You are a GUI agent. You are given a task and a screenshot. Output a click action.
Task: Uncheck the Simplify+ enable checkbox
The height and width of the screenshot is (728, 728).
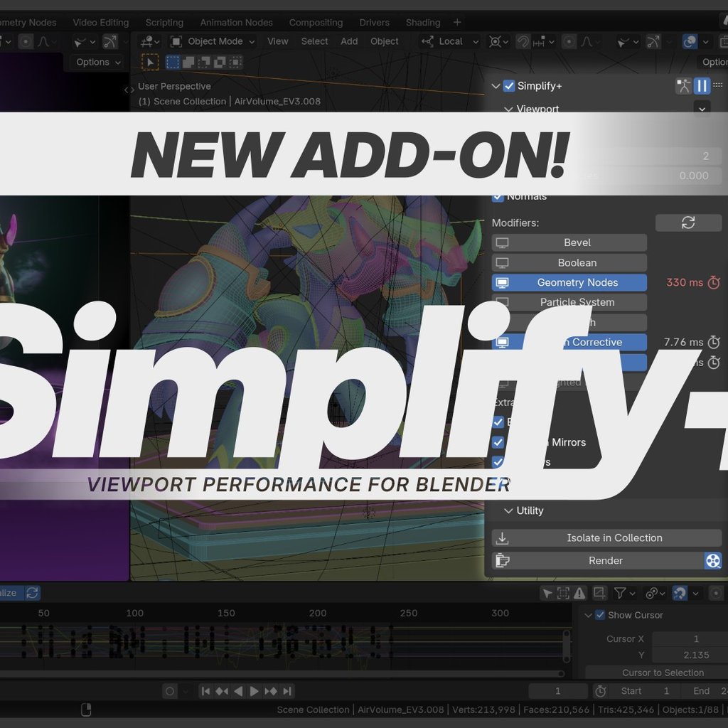pos(509,85)
